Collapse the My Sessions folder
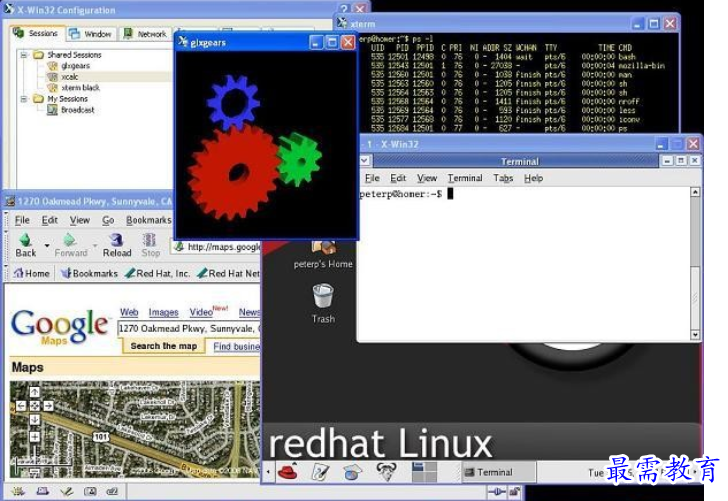The width and height of the screenshot is (728, 501). (x=24, y=99)
